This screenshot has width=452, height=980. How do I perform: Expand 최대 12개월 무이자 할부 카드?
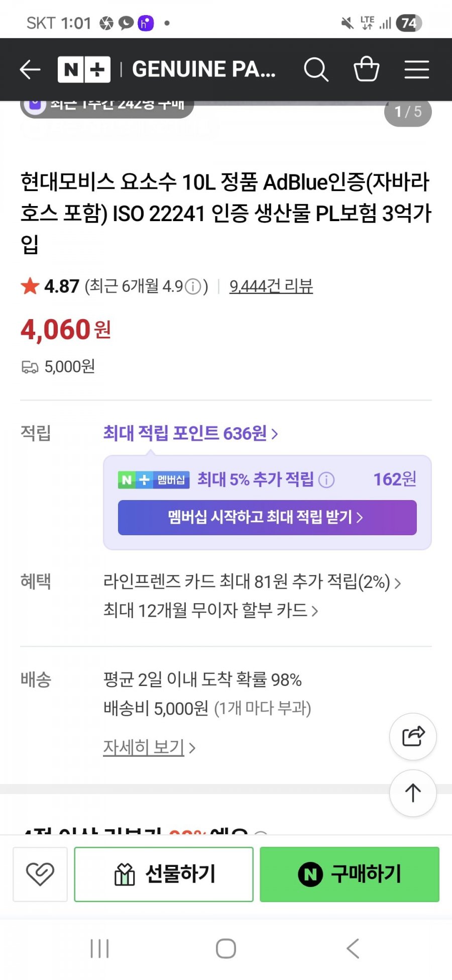pyautogui.click(x=211, y=611)
